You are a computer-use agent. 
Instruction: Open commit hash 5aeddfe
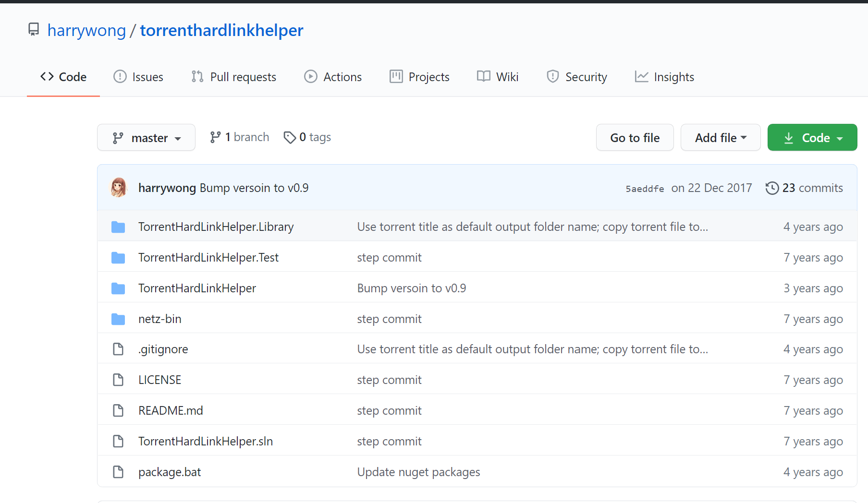coord(645,189)
